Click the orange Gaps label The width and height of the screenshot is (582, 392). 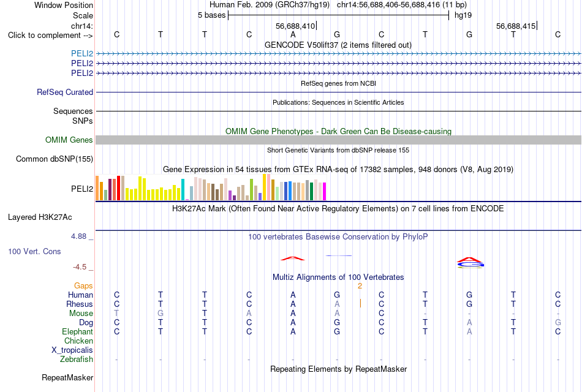pos(83,286)
